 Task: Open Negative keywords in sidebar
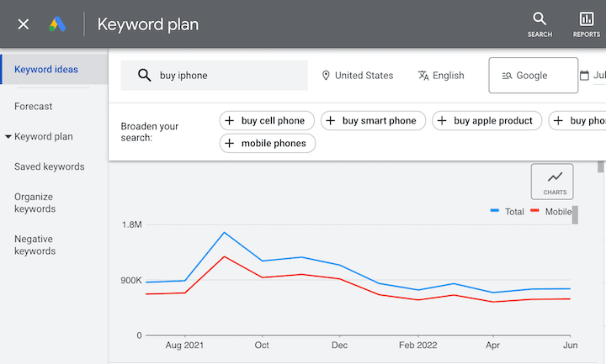[x=35, y=245]
